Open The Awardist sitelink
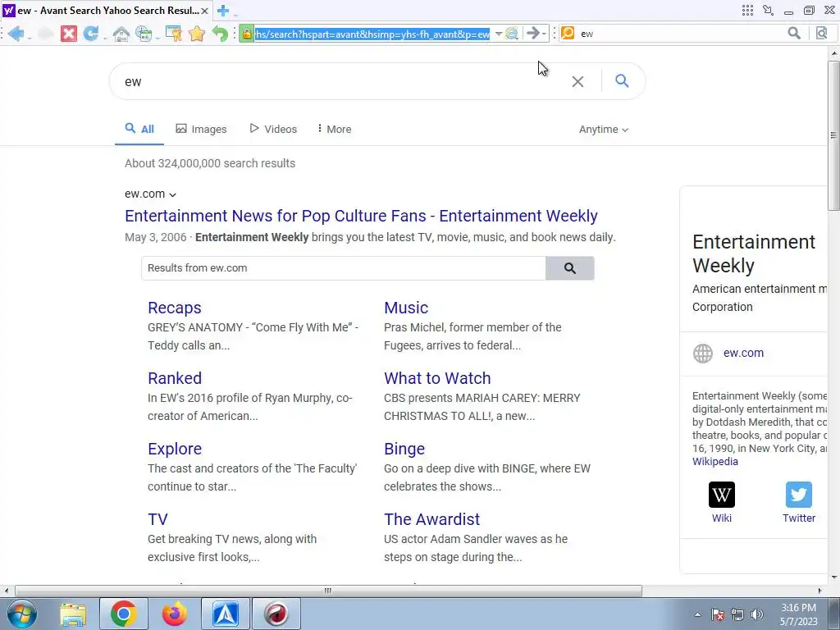Image resolution: width=840 pixels, height=630 pixels. coord(431,519)
